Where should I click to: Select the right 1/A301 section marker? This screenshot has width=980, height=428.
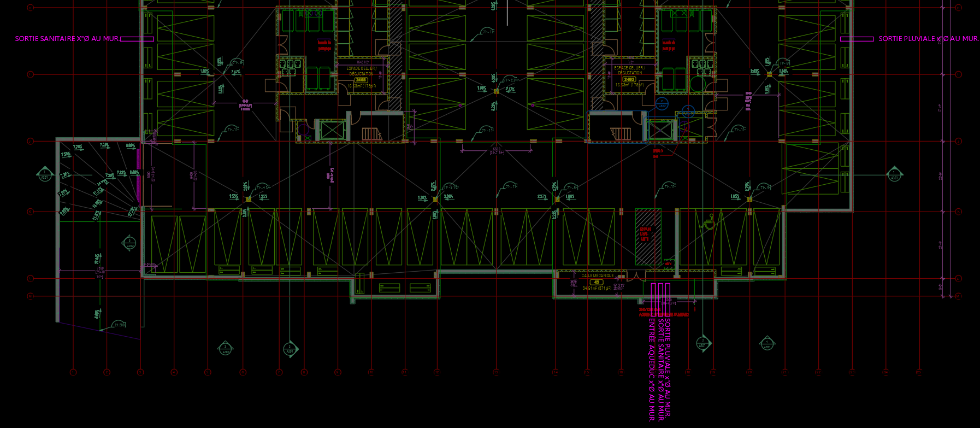tap(894, 175)
